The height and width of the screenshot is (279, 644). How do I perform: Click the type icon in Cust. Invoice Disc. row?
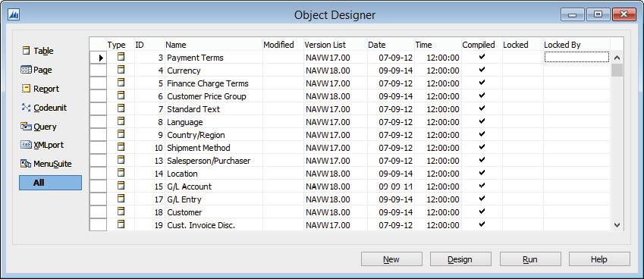[121, 224]
